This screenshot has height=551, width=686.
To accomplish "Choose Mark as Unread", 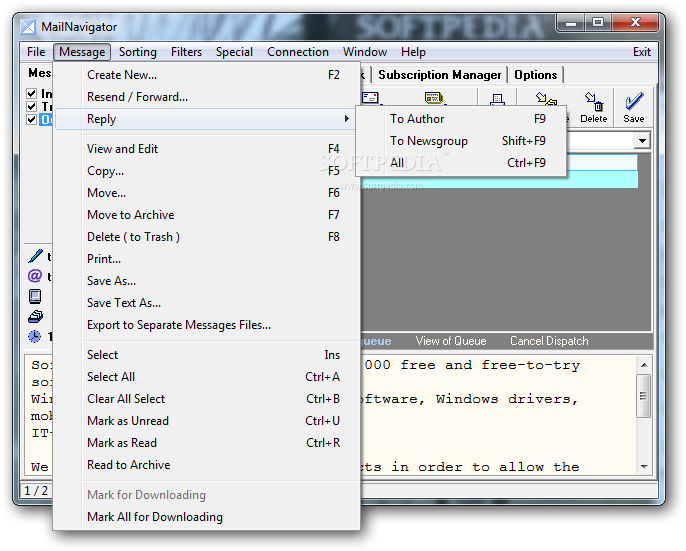I will pyautogui.click(x=206, y=421).
